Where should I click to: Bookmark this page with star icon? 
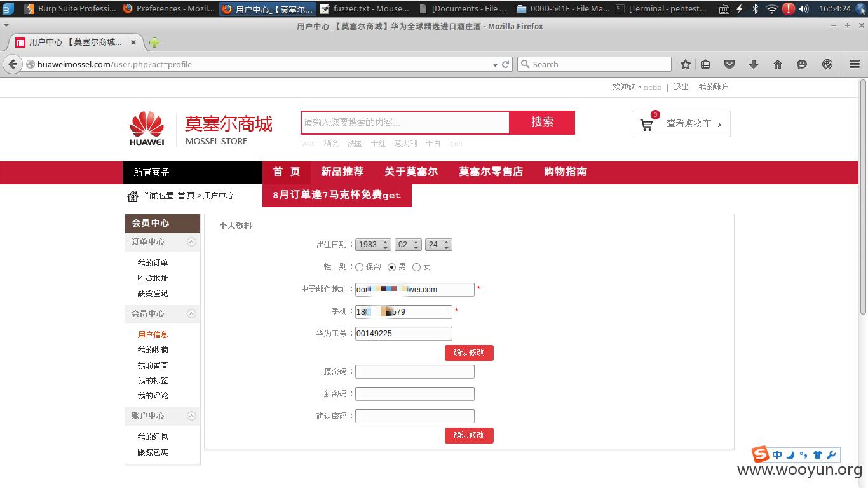click(x=686, y=64)
